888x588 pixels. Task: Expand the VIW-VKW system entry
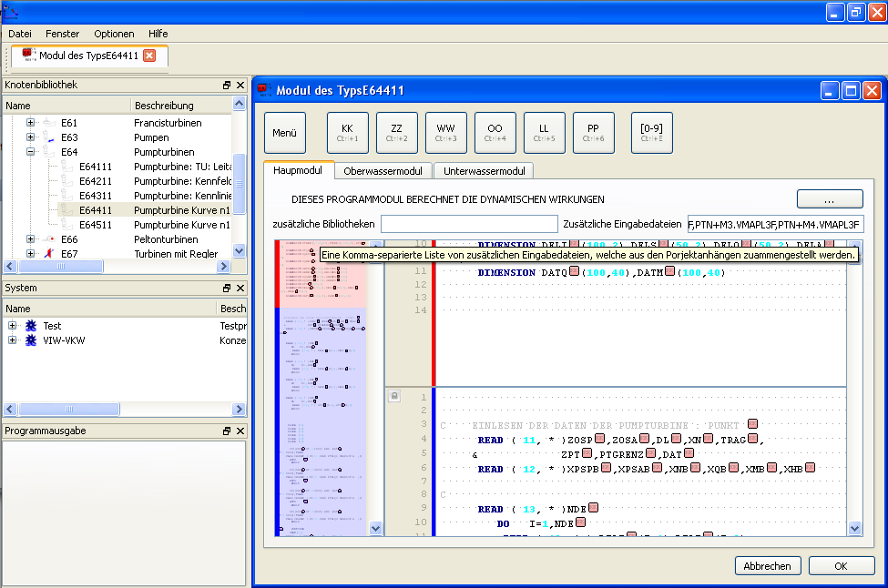coord(11,339)
